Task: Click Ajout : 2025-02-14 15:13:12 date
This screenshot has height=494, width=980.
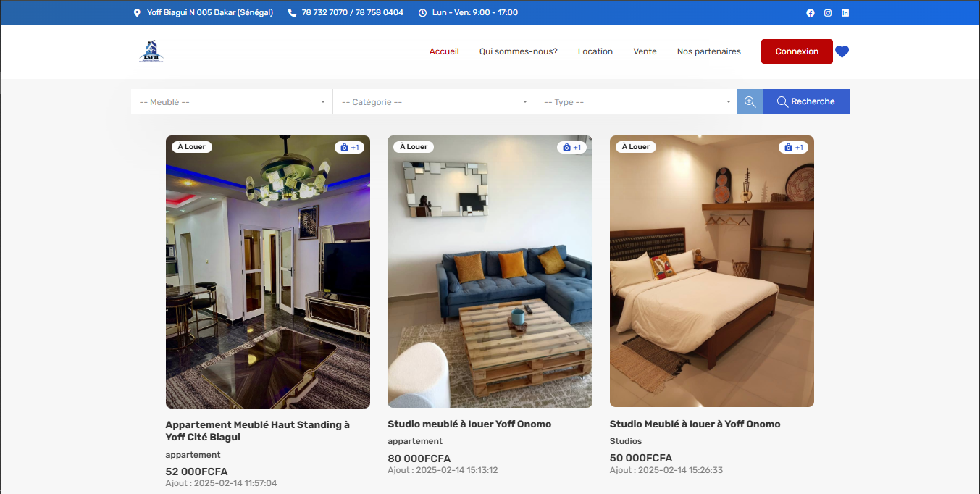Action: [x=443, y=470]
